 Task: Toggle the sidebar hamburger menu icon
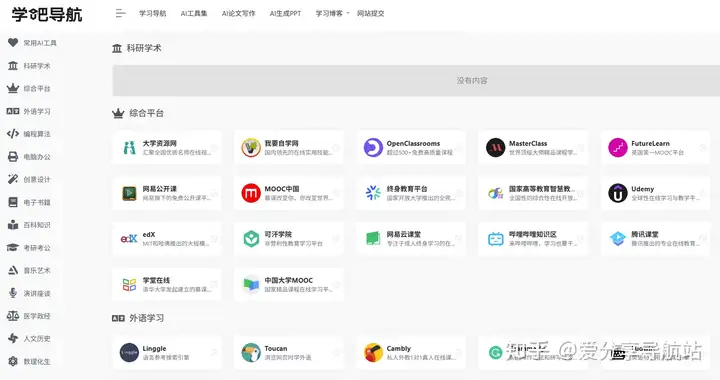click(120, 13)
